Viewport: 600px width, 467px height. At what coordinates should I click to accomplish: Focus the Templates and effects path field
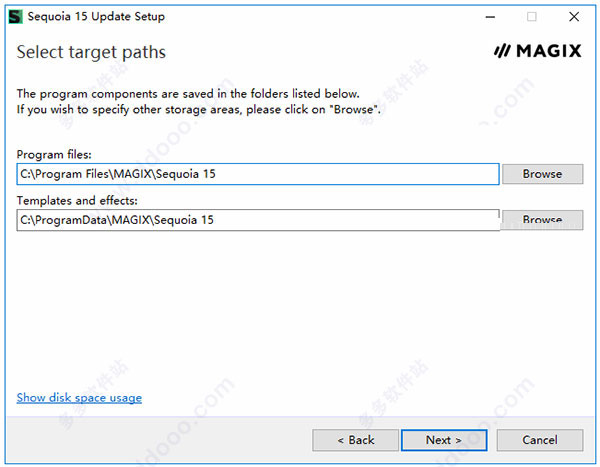point(258,220)
